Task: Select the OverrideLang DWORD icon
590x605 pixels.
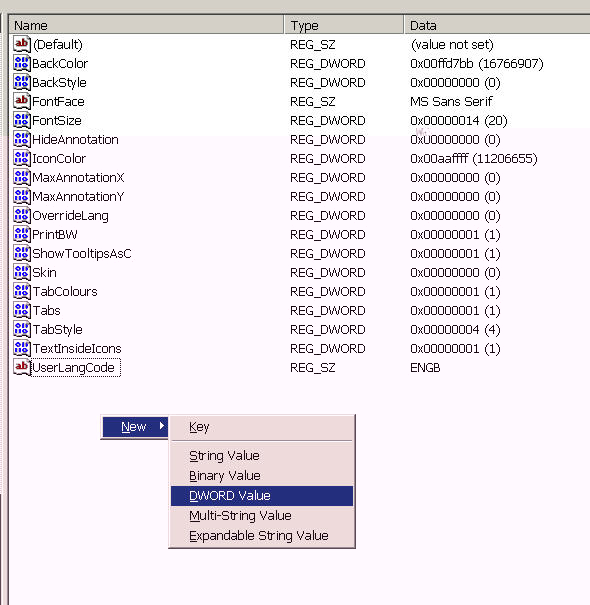Action: [x=22, y=215]
